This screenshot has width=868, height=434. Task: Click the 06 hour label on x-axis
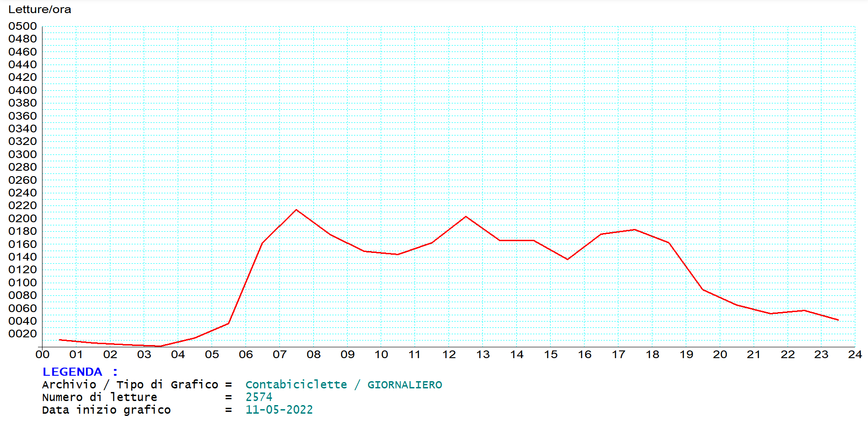pos(246,355)
